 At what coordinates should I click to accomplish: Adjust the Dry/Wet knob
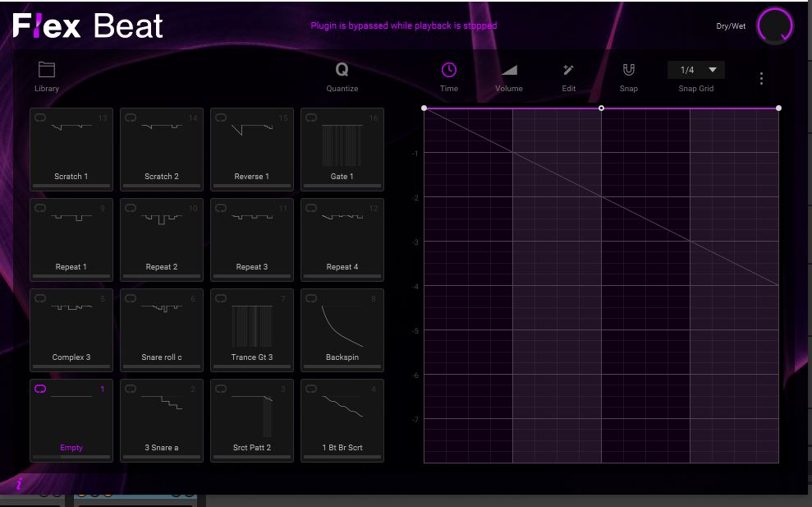pyautogui.click(x=773, y=25)
